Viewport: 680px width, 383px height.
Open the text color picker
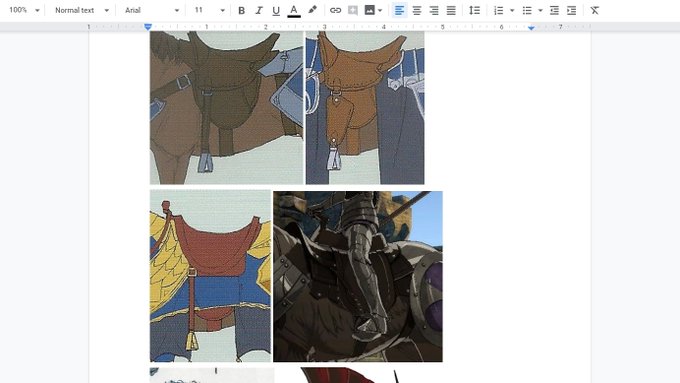[x=294, y=10]
